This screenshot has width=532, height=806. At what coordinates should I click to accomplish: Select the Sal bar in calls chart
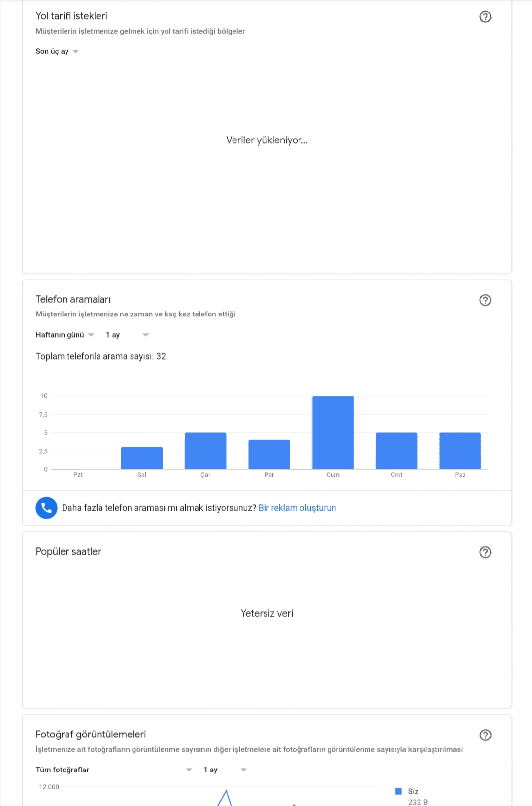click(142, 458)
